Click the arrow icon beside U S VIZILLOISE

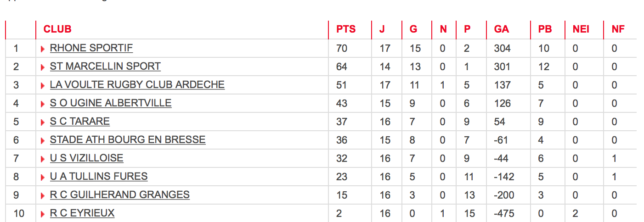43,159
